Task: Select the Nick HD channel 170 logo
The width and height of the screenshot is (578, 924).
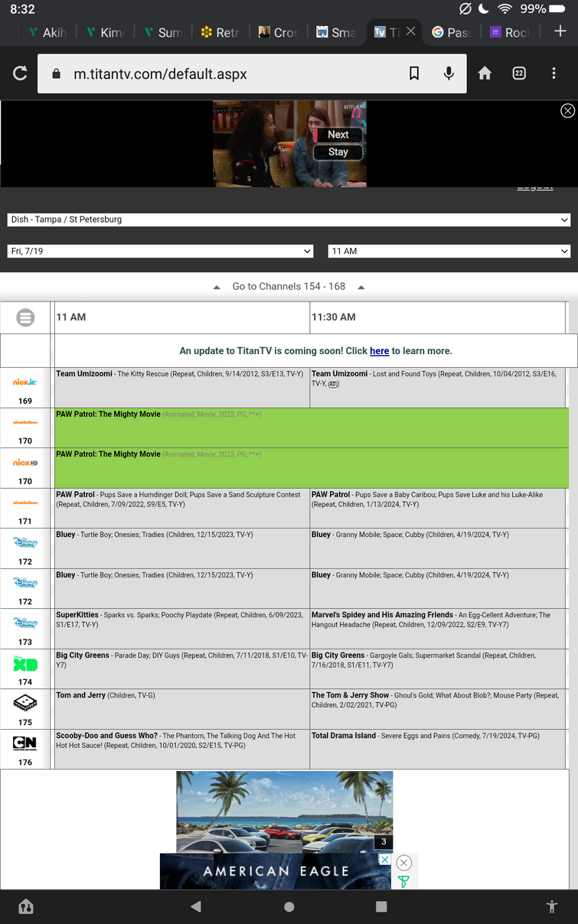Action: point(25,463)
